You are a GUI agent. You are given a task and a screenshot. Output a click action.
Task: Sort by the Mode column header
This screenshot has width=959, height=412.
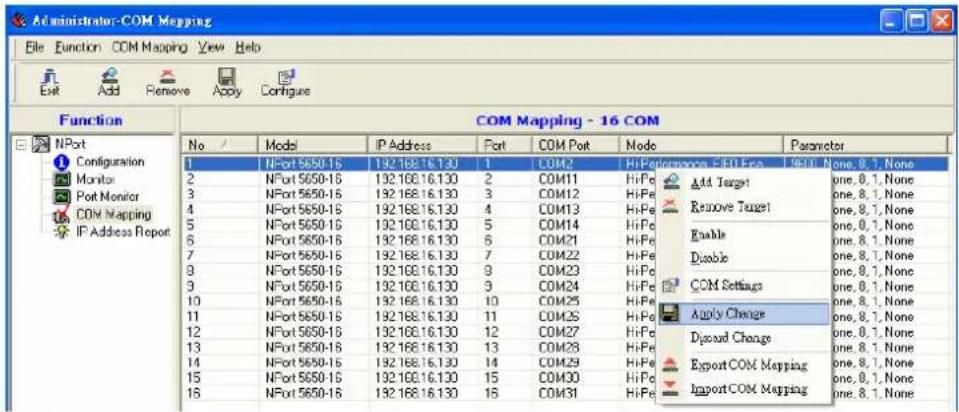700,145
